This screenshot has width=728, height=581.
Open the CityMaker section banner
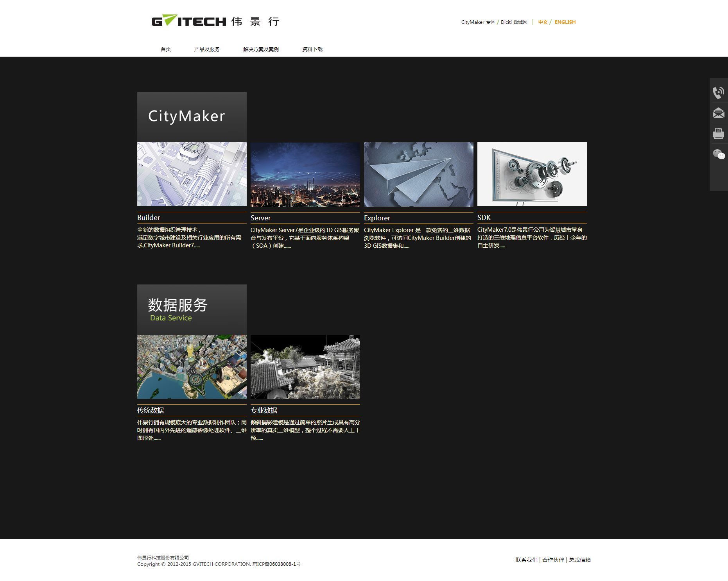pos(192,117)
